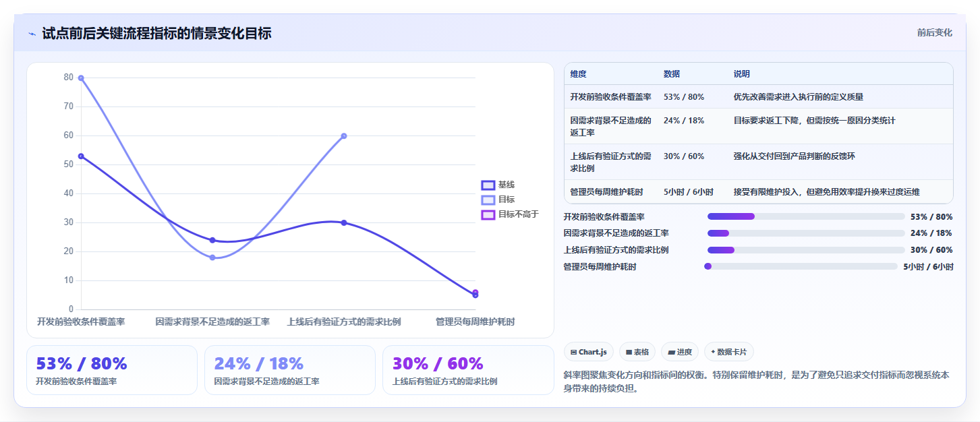The width and height of the screenshot is (980, 422).
Task: Click the 数据卡片 tag
Action: [x=729, y=352]
